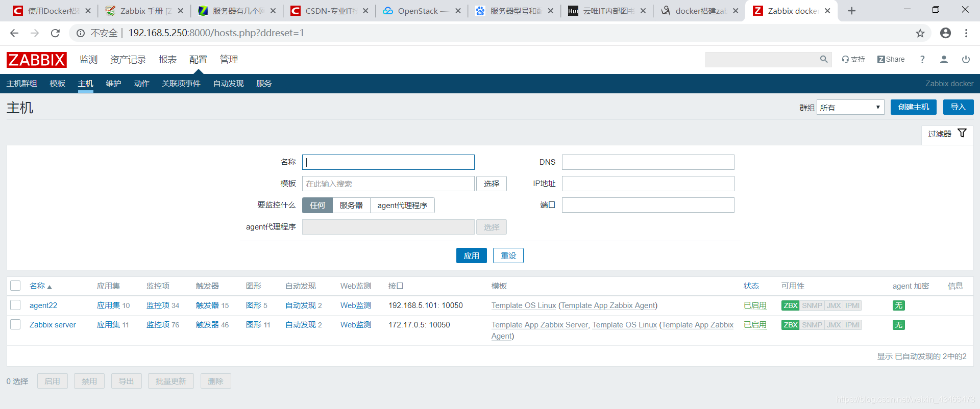Open the 管理 menu
This screenshot has width=980, height=409.
[229, 60]
